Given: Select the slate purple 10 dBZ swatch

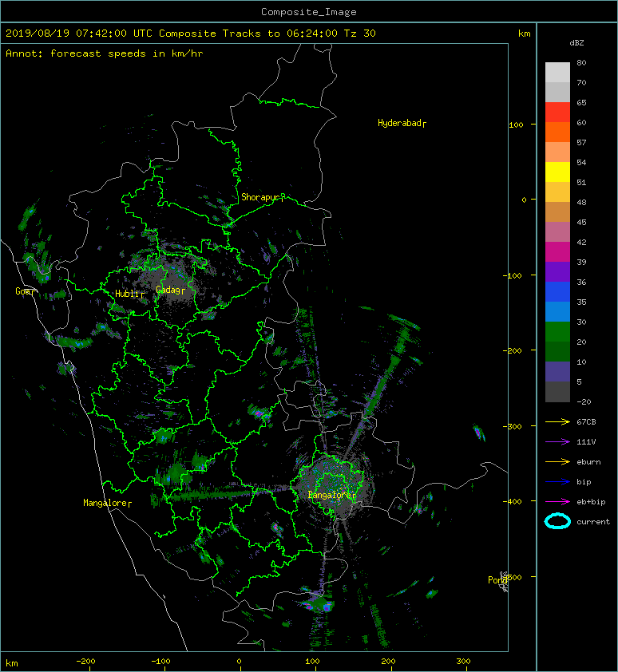Looking at the screenshot, I should click(557, 371).
